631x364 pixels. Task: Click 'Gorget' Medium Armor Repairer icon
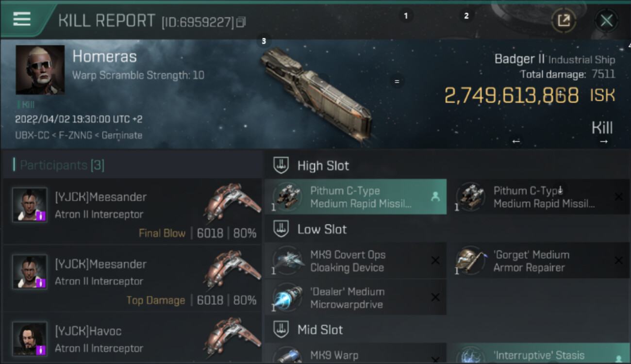pyautogui.click(x=471, y=261)
